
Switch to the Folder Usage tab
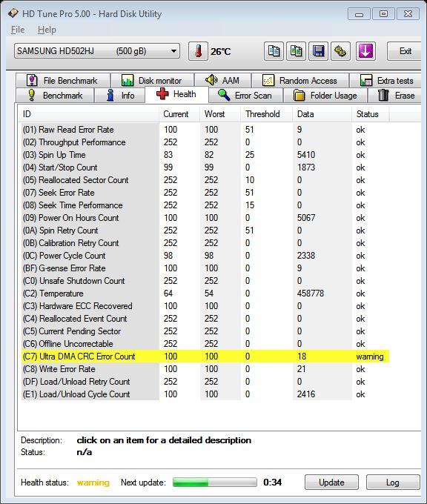[x=325, y=96]
